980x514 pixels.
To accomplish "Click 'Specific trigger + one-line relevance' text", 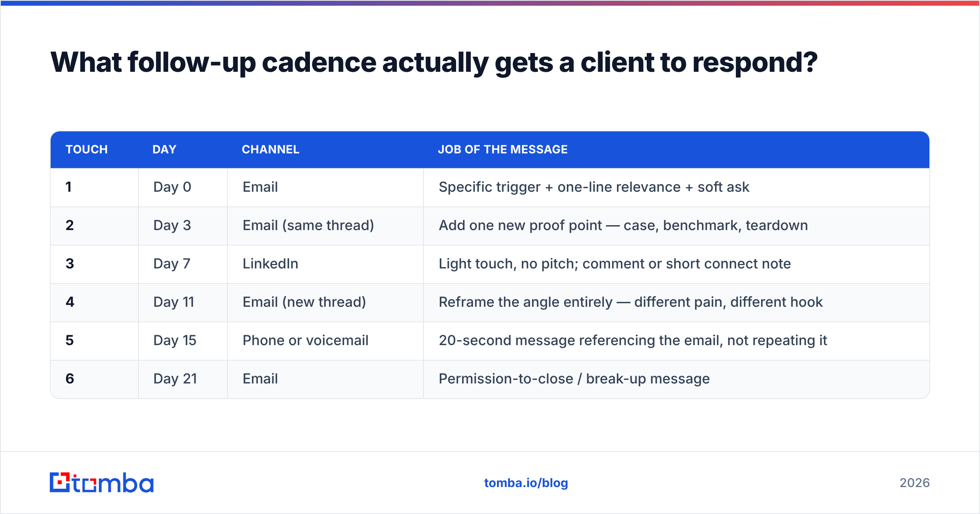I will click(559, 187).
